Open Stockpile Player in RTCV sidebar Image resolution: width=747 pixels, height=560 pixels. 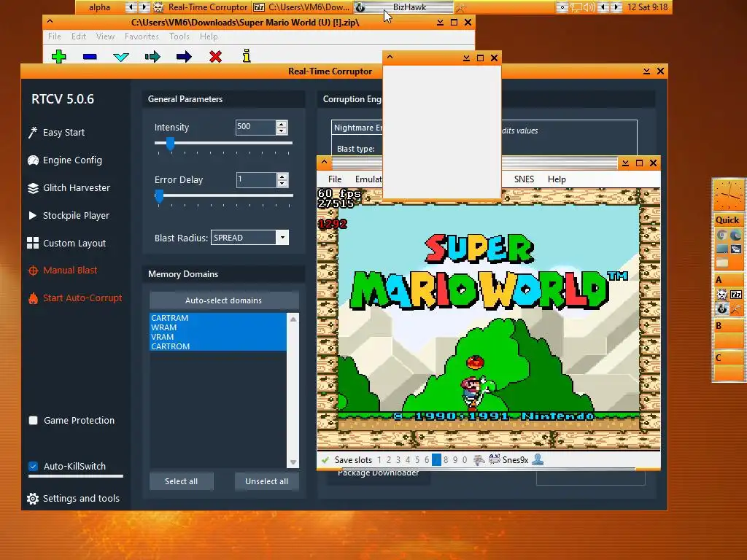click(69, 215)
